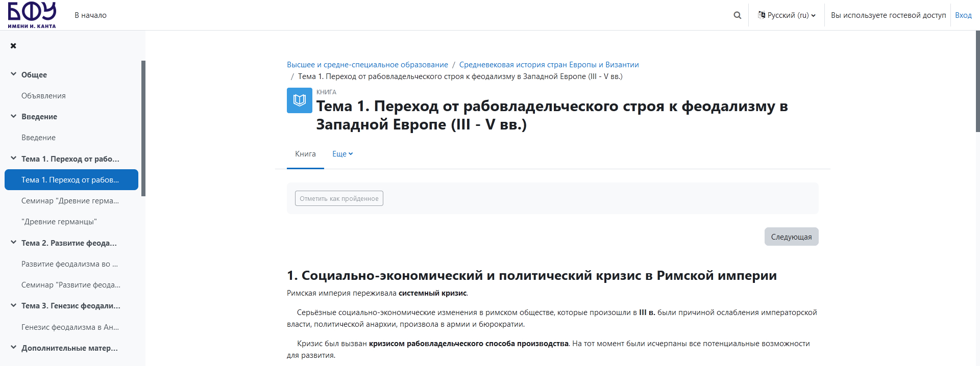This screenshot has width=980, height=366.
Task: Go to the Следующая page button
Action: (x=791, y=237)
